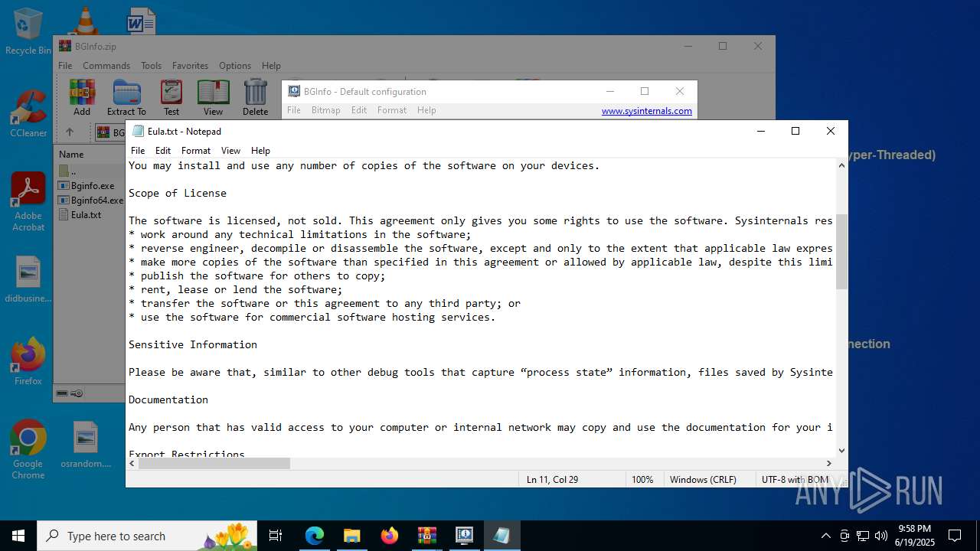Click the Delete trash icon in WinRAR
This screenshot has height=551, width=980.
click(255, 97)
